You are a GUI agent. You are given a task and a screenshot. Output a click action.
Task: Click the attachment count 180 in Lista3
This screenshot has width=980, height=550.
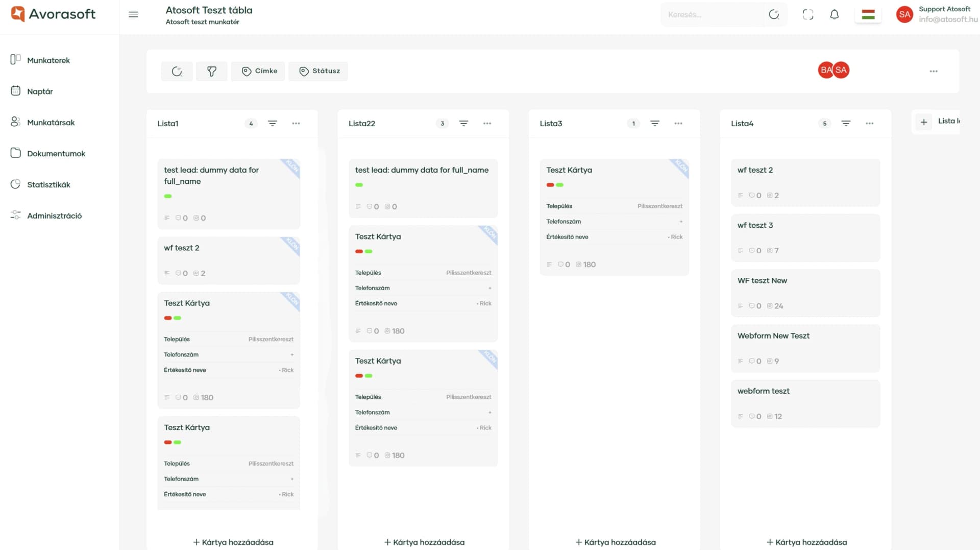(x=586, y=265)
